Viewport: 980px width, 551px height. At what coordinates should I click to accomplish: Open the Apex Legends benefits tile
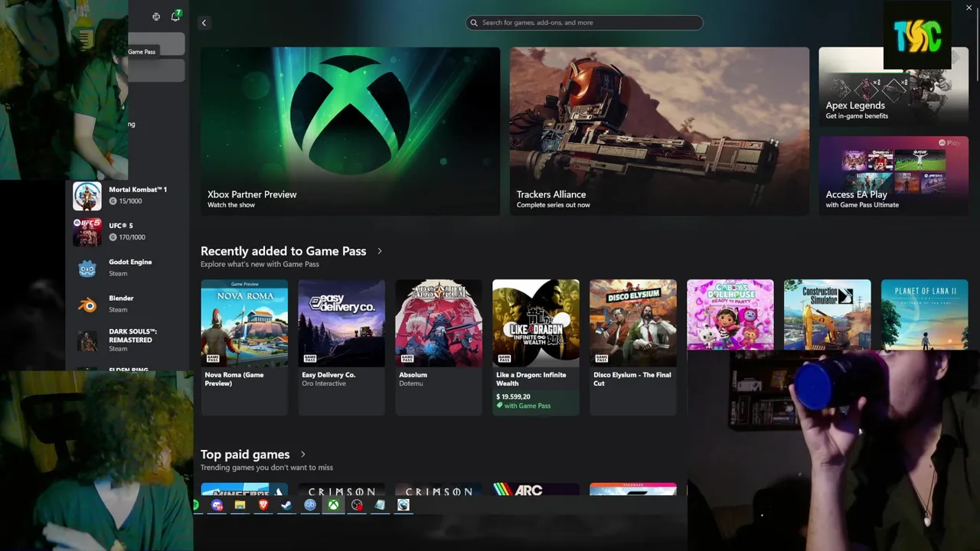pos(893,86)
